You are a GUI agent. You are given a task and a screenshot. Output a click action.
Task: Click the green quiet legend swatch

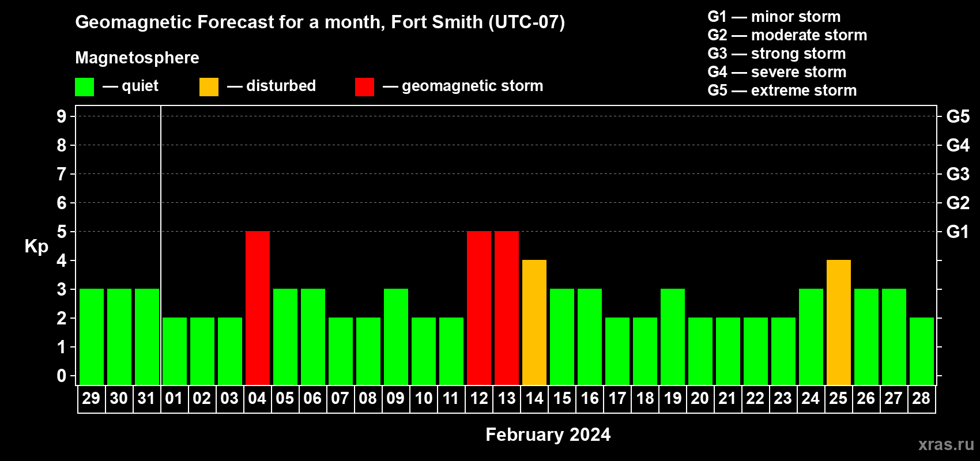[84, 87]
